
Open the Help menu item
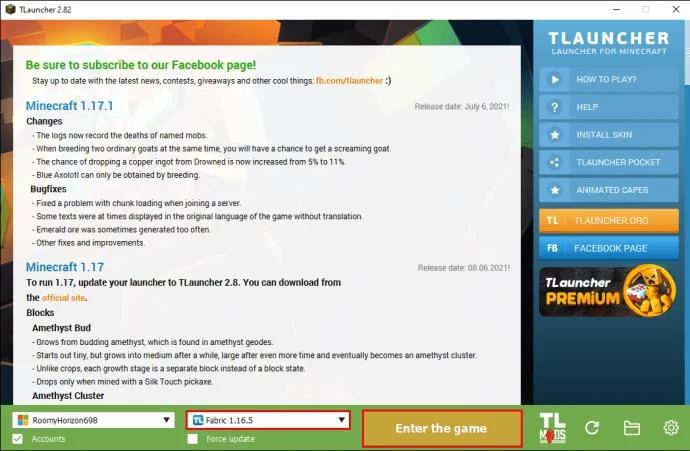[x=609, y=107]
